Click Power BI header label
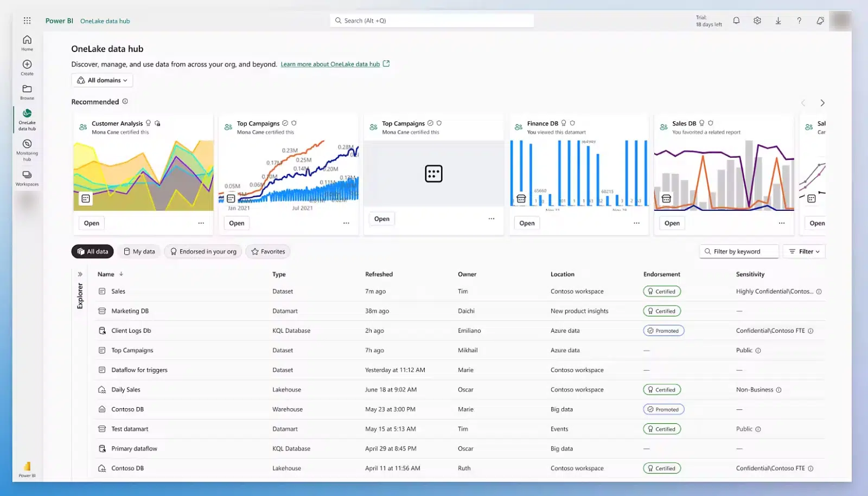 (x=59, y=21)
